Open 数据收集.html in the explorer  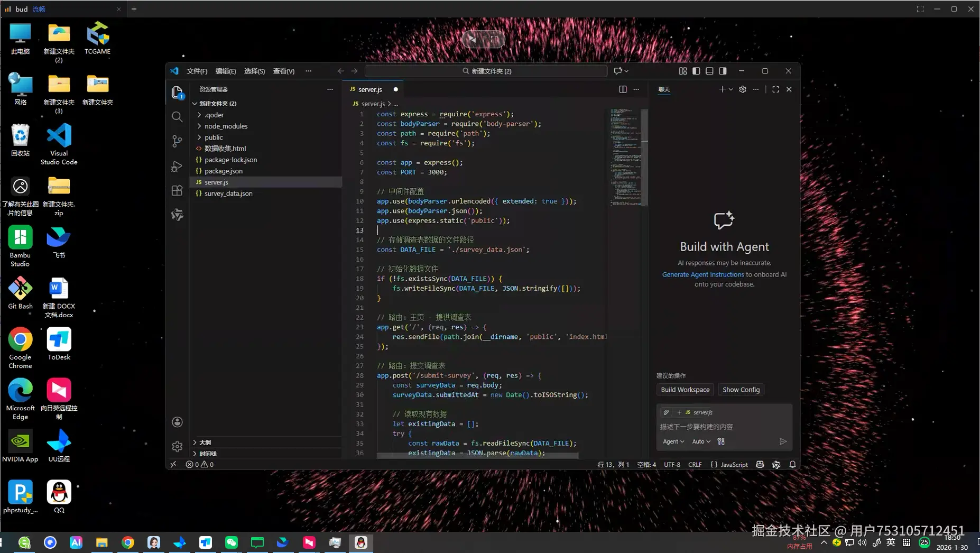[266, 149]
